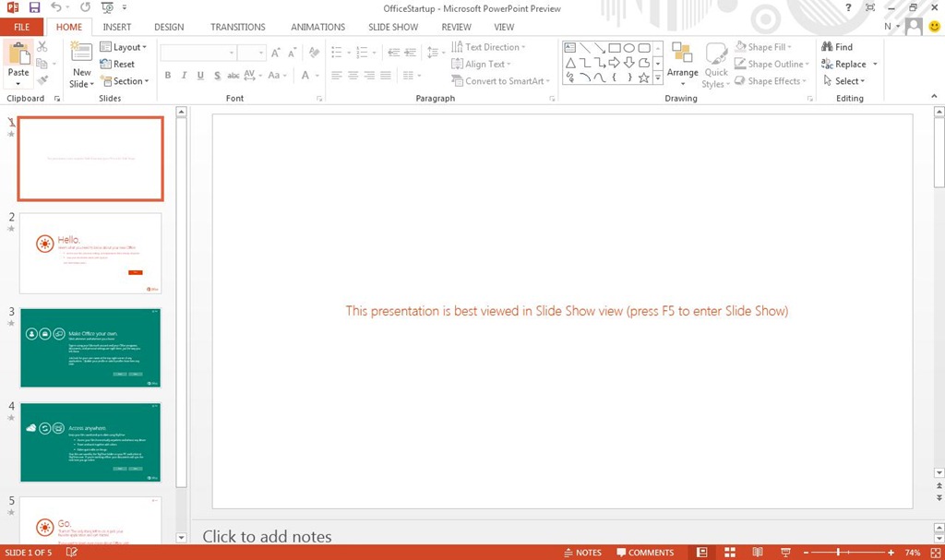Image resolution: width=945 pixels, height=560 pixels.
Task: Click COMMENTS in the status bar
Action: (x=645, y=553)
